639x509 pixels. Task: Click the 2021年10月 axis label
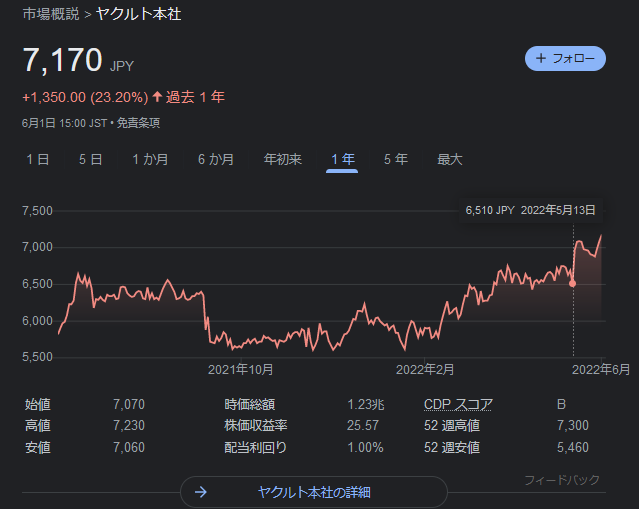point(240,370)
